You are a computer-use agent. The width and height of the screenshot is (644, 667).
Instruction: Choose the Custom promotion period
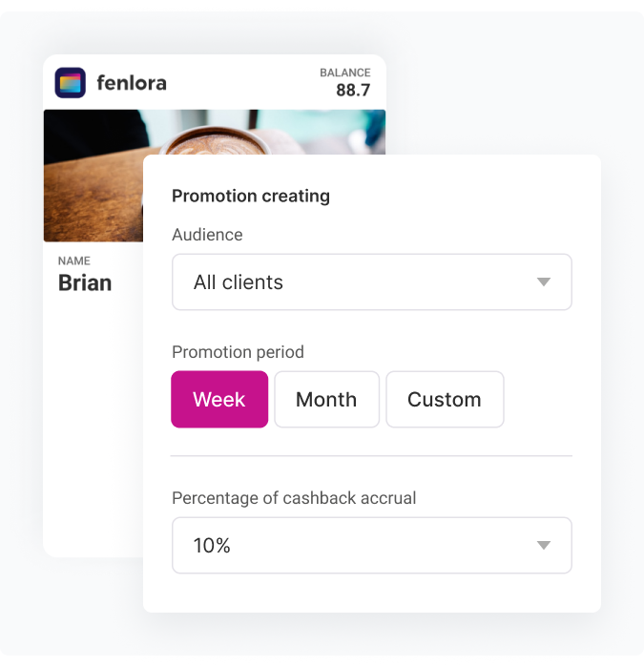pyautogui.click(x=445, y=400)
